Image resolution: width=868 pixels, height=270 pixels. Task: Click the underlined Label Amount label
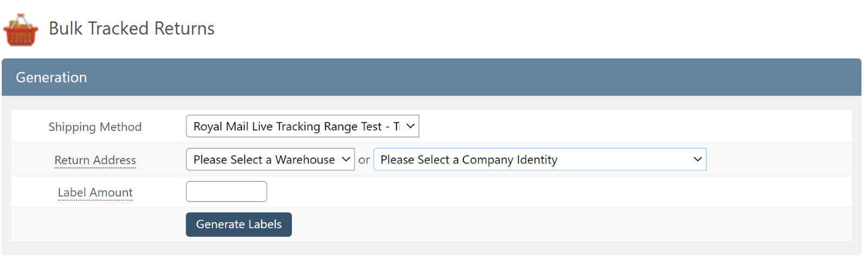pyautogui.click(x=95, y=193)
